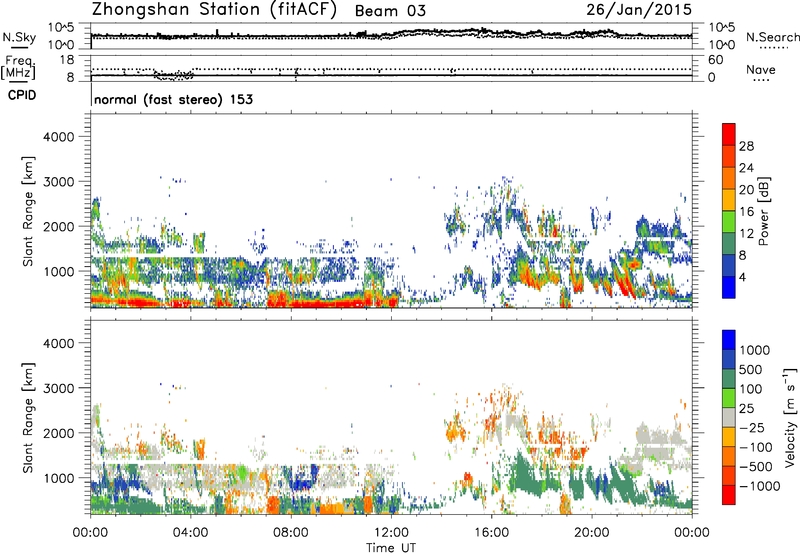The height and width of the screenshot is (554, 800).
Task: Click the '08:00' time tick label
Action: [x=290, y=533]
